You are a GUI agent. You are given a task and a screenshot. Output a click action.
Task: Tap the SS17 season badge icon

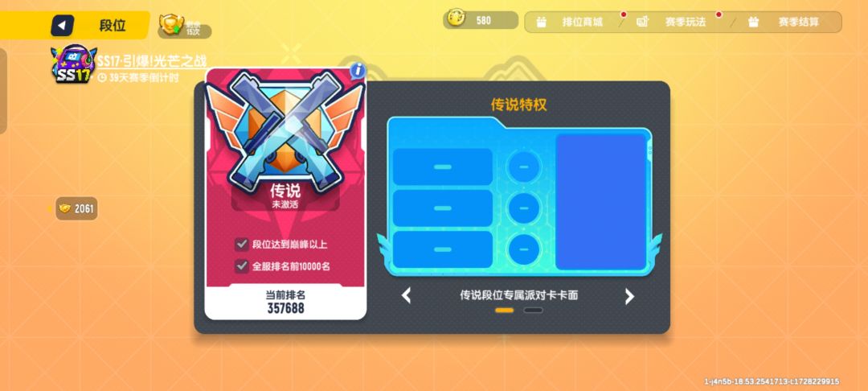[x=73, y=65]
